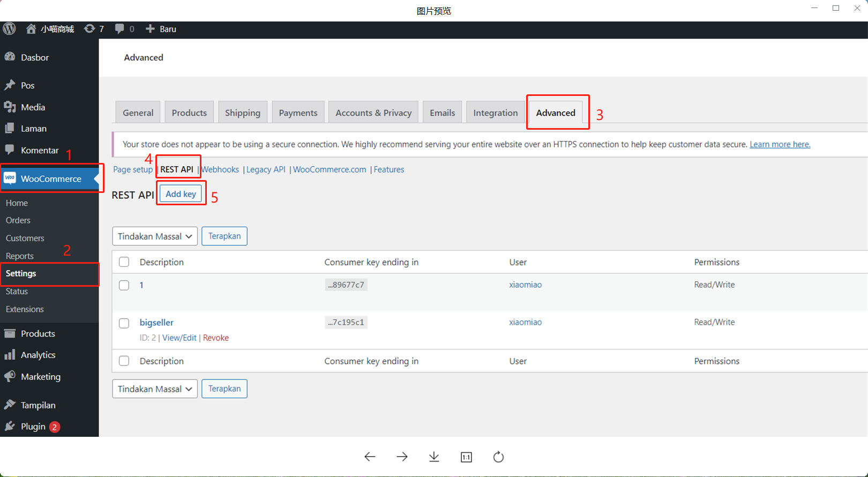Click the Tampilan paintbrush icon
868x477 pixels.
[10, 405]
